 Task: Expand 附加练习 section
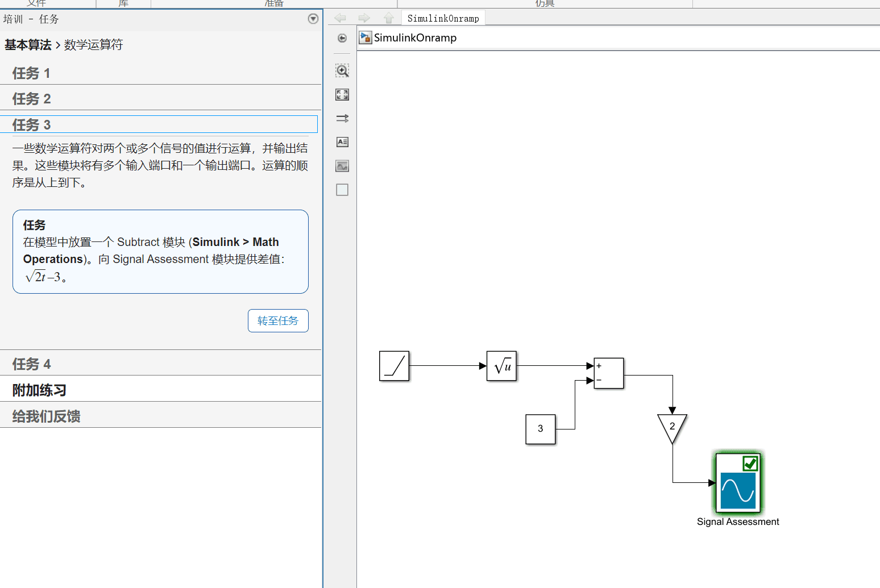pos(161,390)
